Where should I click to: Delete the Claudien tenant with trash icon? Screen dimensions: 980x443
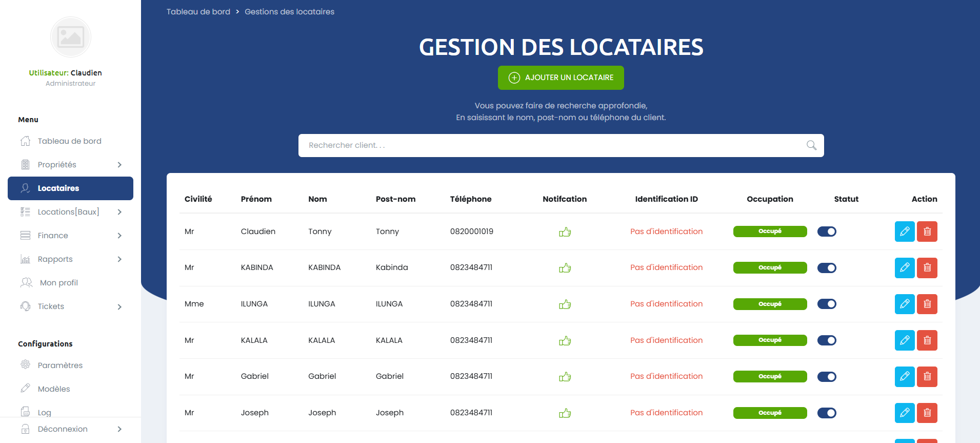coord(927,232)
